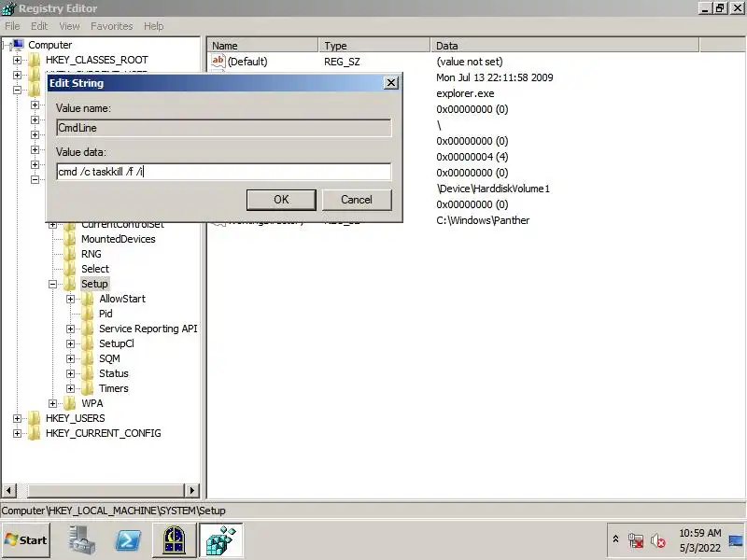Click the tree pane horizontal scrollbar track
Screen dimensions: 747x560
pyautogui.click(x=100, y=490)
